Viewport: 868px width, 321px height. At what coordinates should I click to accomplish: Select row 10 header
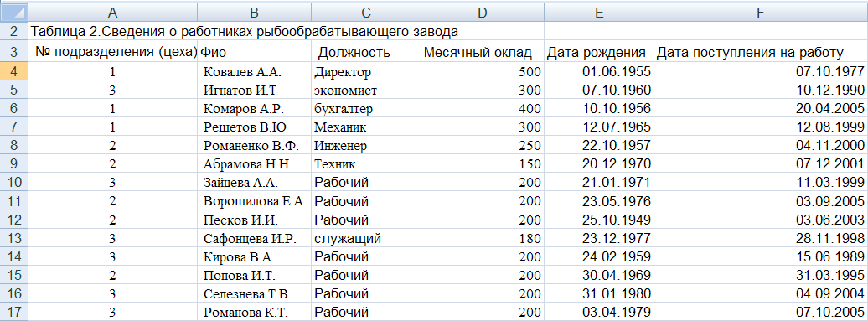[x=13, y=182]
